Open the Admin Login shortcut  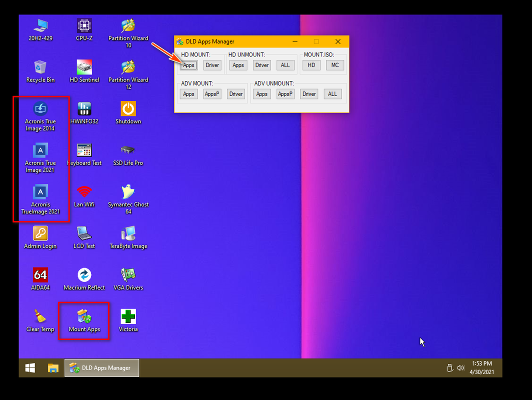pos(40,237)
